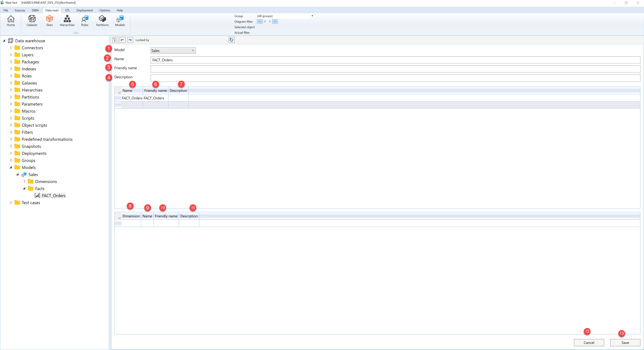644x350 pixels.
Task: Click the tree-list toggle icon beside undo
Action: [x=115, y=40]
